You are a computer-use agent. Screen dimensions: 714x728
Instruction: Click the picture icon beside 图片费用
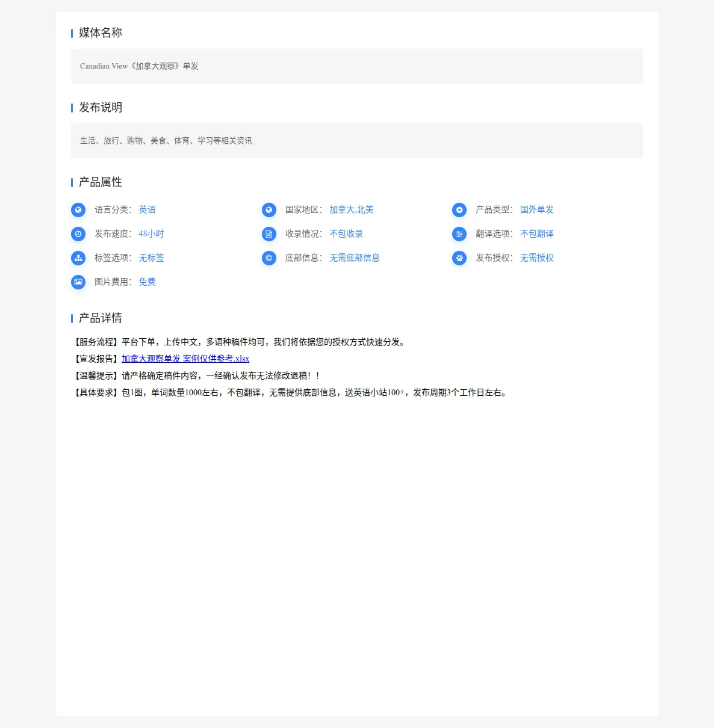tap(78, 282)
